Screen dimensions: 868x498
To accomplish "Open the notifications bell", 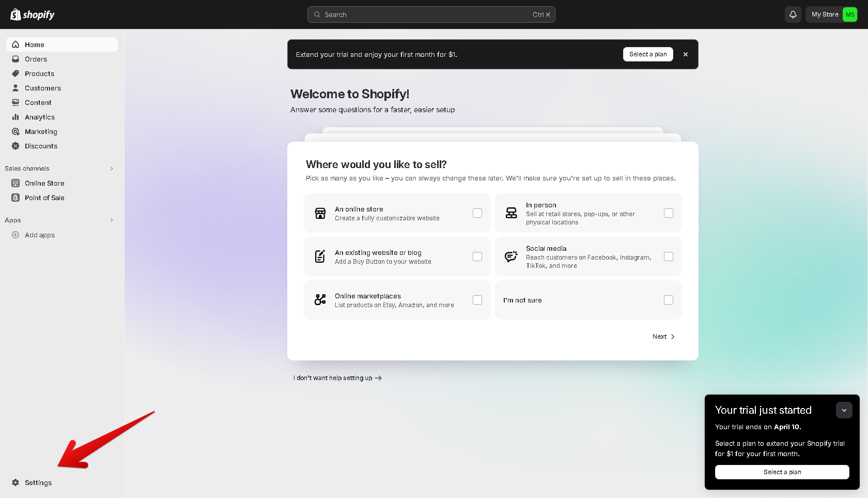I will pos(793,14).
